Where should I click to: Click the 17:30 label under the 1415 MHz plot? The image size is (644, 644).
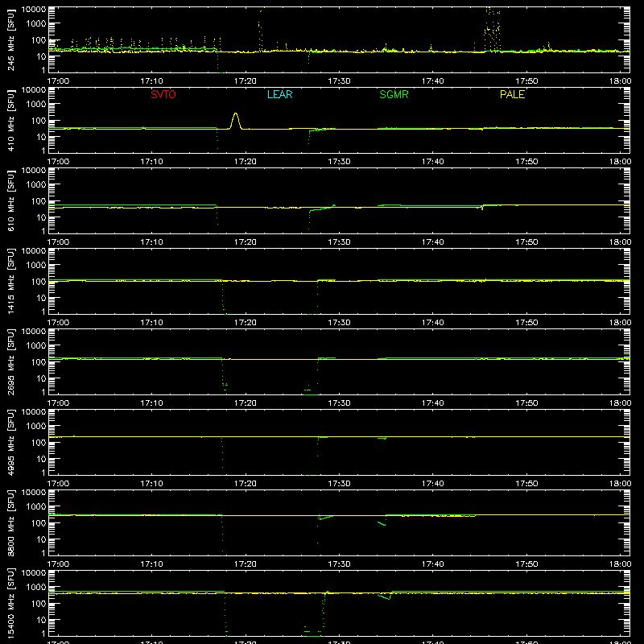tap(339, 323)
